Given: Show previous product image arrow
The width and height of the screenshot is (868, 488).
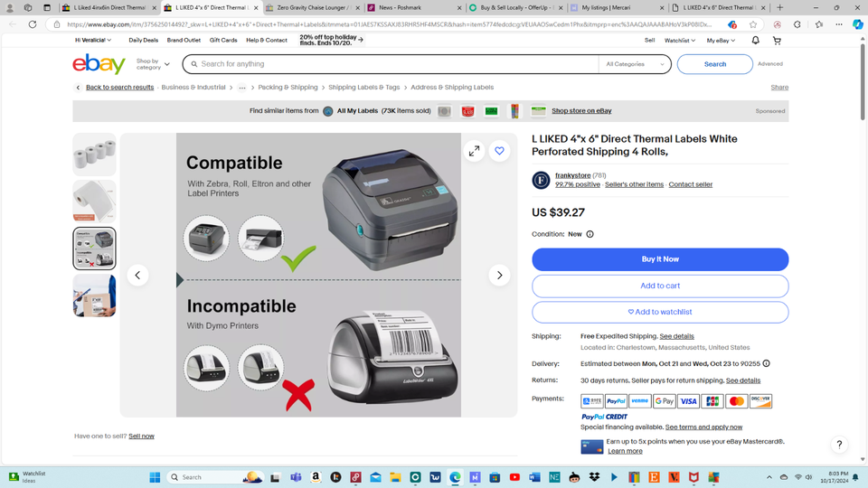Looking at the screenshot, I should pos(137,275).
